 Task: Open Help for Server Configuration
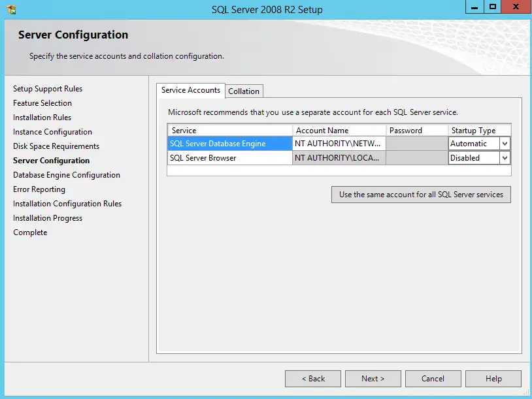pos(493,378)
